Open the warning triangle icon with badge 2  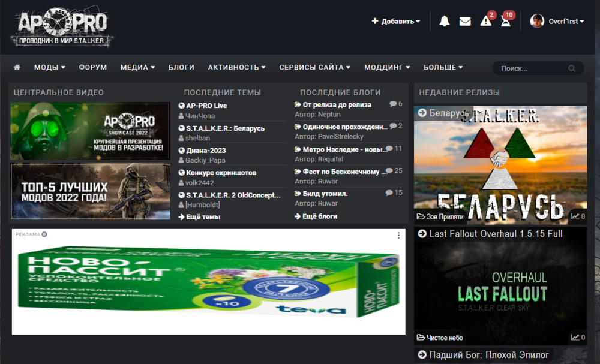pyautogui.click(x=486, y=21)
